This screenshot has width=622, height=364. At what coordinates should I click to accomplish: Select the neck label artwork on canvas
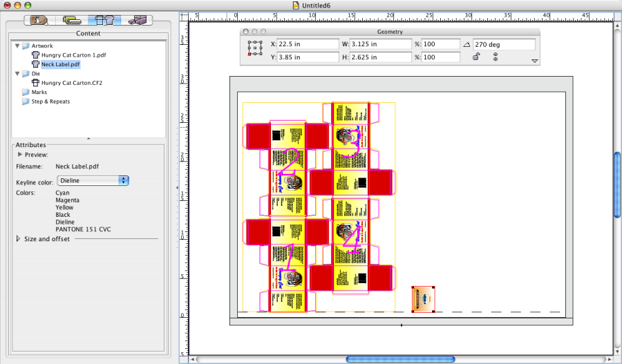click(423, 299)
